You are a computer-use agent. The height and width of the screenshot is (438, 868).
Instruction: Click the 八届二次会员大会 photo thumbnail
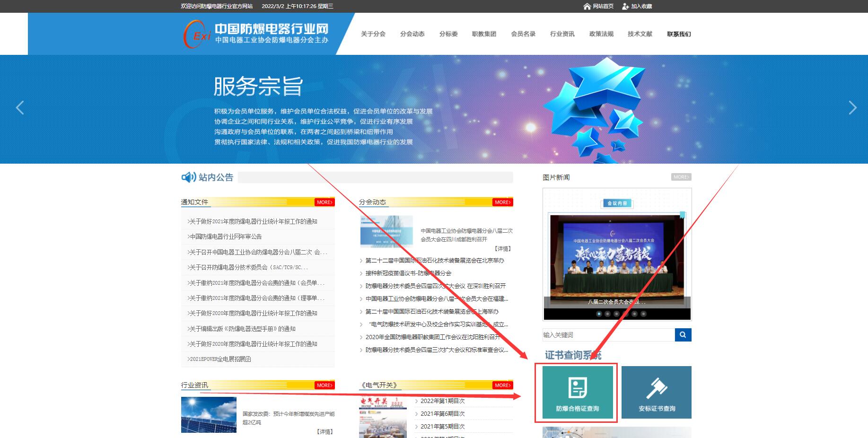coord(617,258)
